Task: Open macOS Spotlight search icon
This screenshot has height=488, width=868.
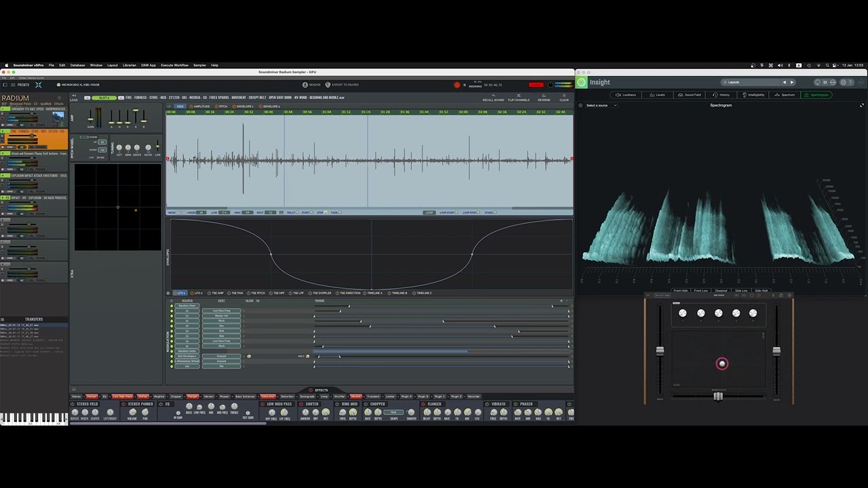Action: pyautogui.click(x=828, y=65)
